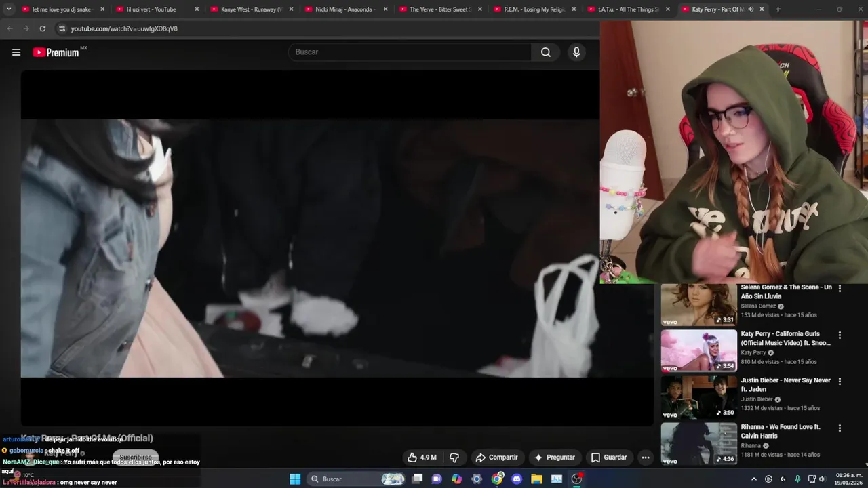Image resolution: width=868 pixels, height=488 pixels.
Task: Open Settings gear on taskbar
Action: [477, 479]
